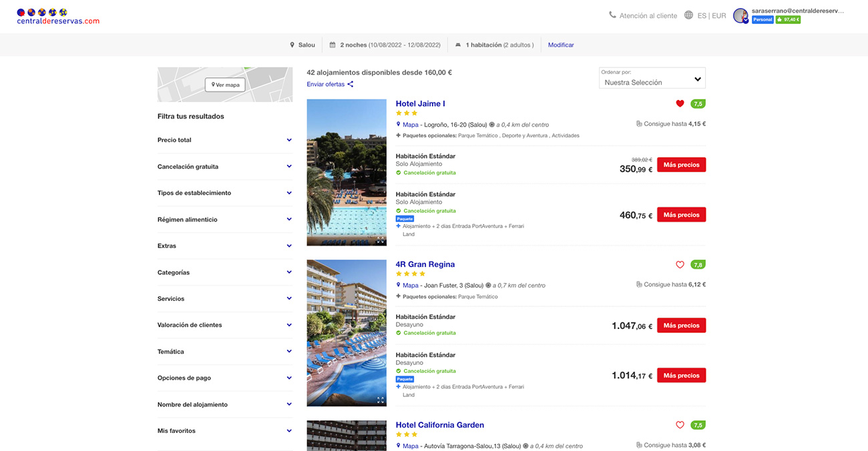The image size is (868, 451).
Task: Open the Hotel Jaime I title link
Action: [420, 103]
